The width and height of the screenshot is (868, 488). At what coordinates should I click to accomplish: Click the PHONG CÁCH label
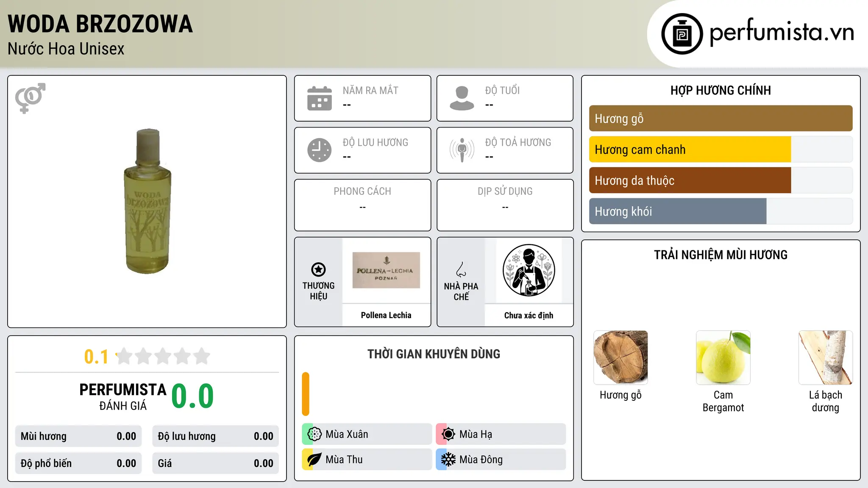362,191
